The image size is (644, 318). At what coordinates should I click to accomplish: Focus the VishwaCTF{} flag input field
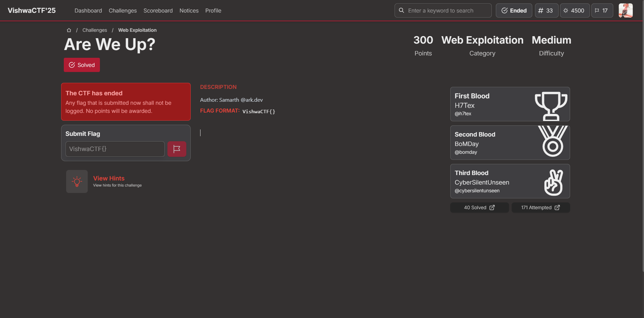pyautogui.click(x=115, y=149)
